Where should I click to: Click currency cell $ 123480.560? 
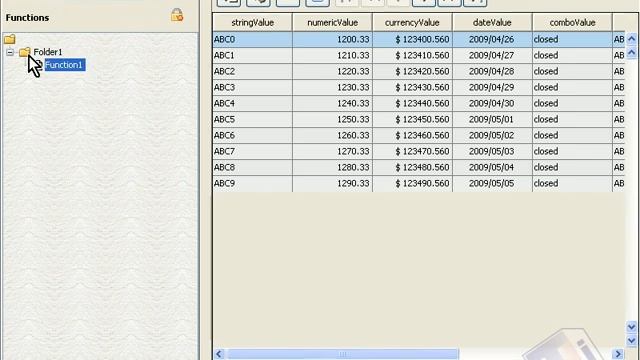pyautogui.click(x=412, y=167)
